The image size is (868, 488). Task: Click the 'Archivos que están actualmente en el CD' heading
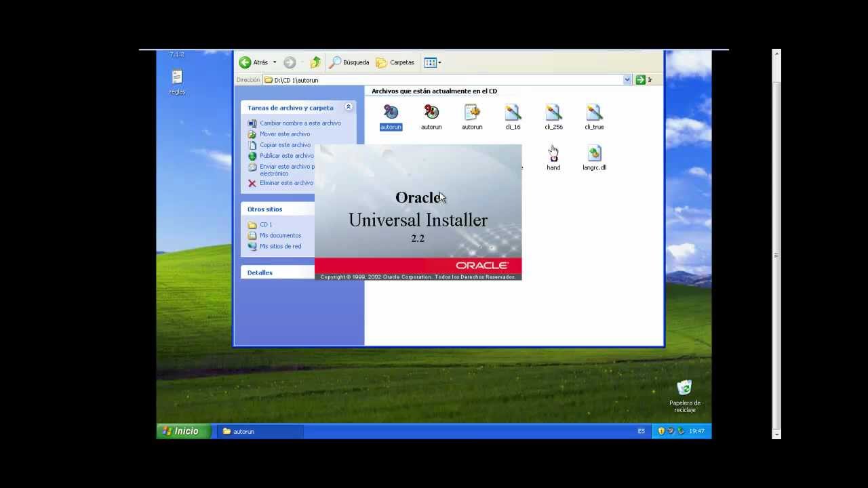click(434, 91)
